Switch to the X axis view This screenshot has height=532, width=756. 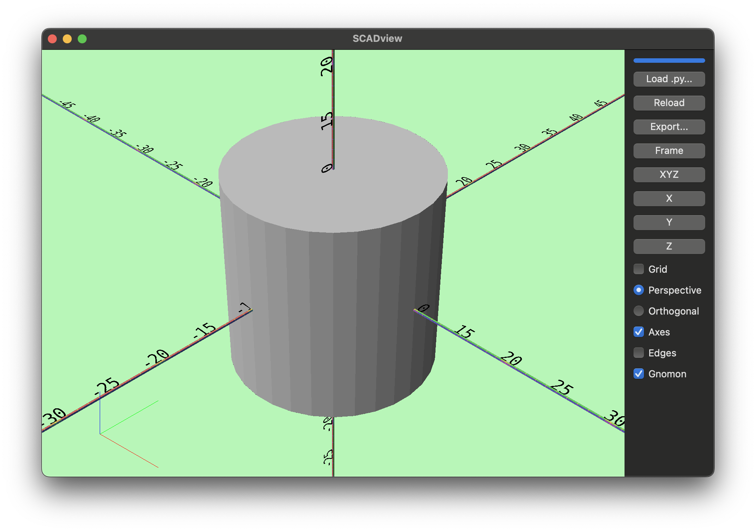coord(669,198)
